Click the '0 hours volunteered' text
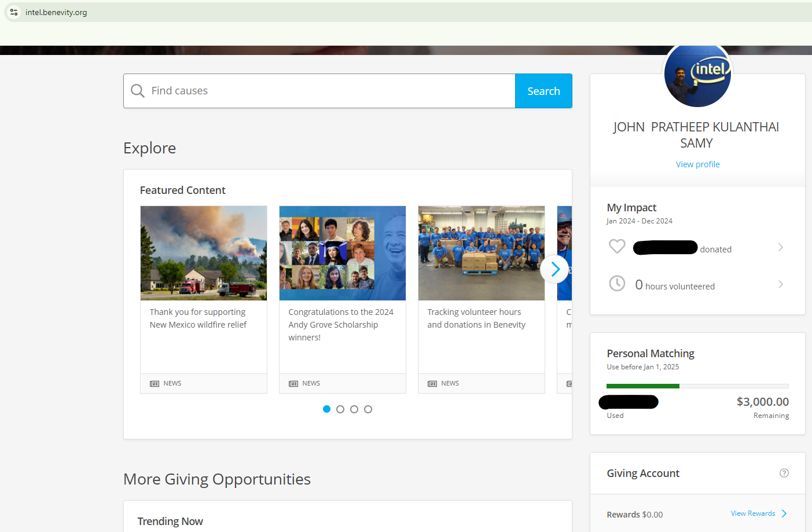The width and height of the screenshot is (812, 532). (x=675, y=285)
